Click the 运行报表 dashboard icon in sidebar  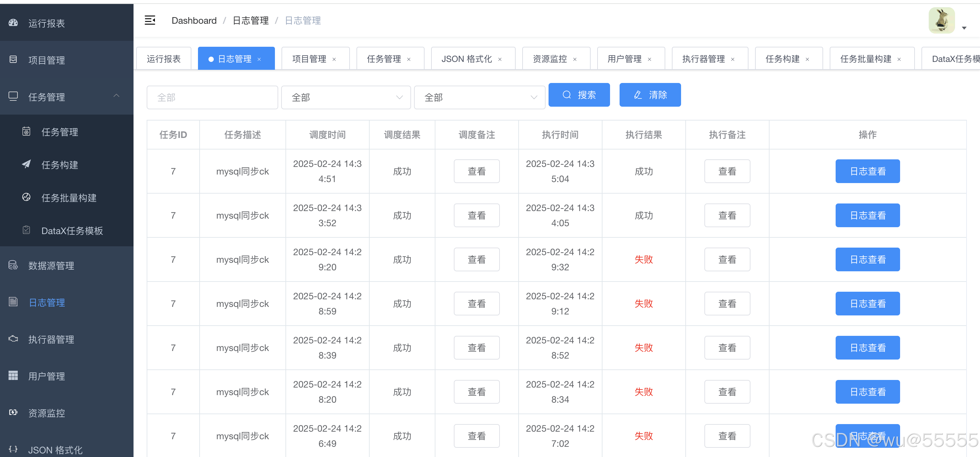pyautogui.click(x=13, y=23)
